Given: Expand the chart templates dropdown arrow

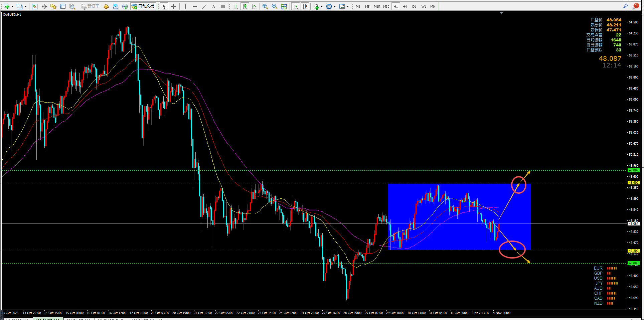Looking at the screenshot, I should pyautogui.click(x=348, y=6).
